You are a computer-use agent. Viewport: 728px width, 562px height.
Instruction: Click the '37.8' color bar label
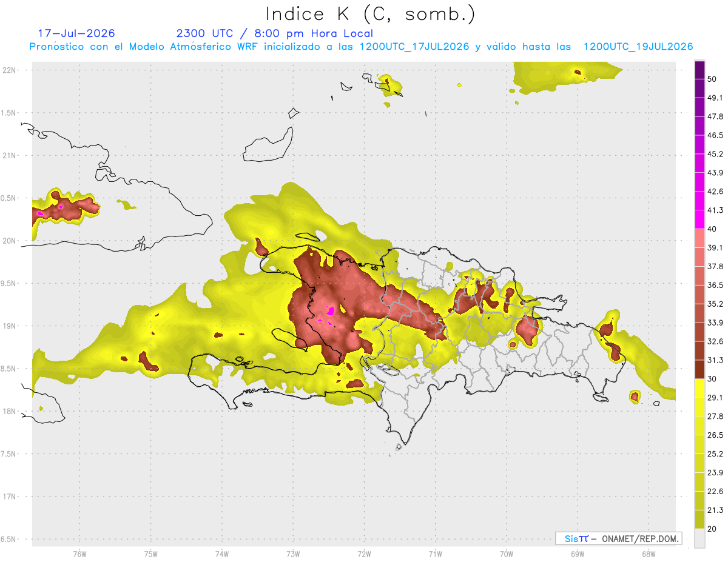point(715,266)
